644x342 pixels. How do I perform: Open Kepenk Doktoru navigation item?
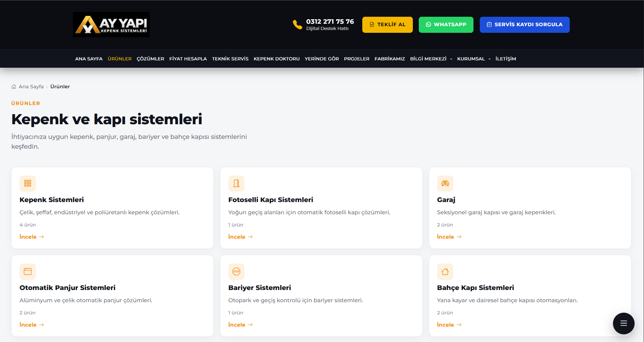coord(276,59)
